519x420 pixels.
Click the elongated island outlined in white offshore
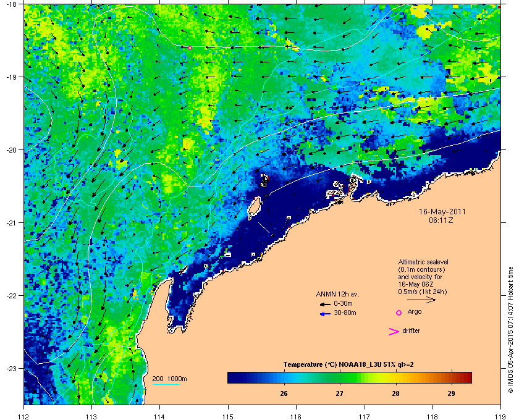point(255,208)
